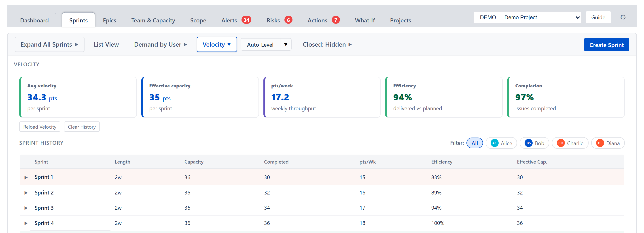Viewport: 644px width, 233px height.
Task: Click the Capacity column header
Action: [x=194, y=162]
